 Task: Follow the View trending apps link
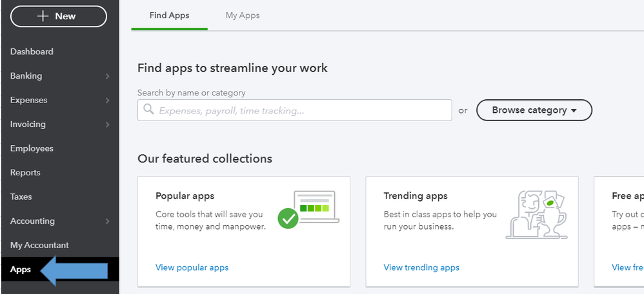421,268
